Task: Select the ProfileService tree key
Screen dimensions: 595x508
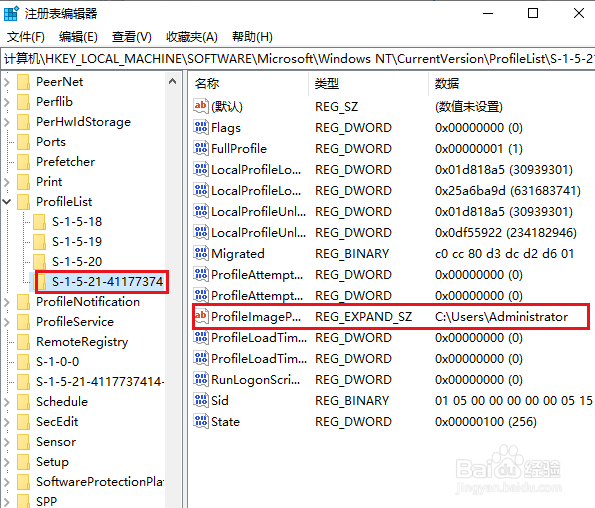Action: (75, 322)
